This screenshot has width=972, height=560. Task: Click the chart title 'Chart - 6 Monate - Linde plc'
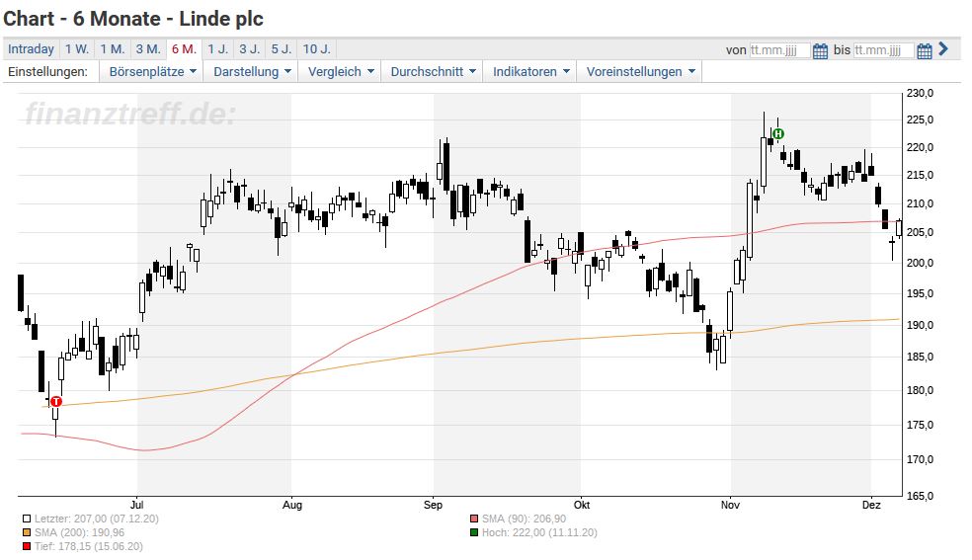(133, 19)
